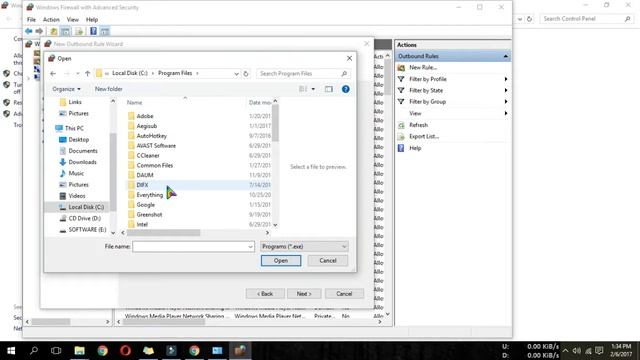The height and width of the screenshot is (360, 640).
Task: Click Export List... in Actions pane
Action: pyautogui.click(x=424, y=136)
